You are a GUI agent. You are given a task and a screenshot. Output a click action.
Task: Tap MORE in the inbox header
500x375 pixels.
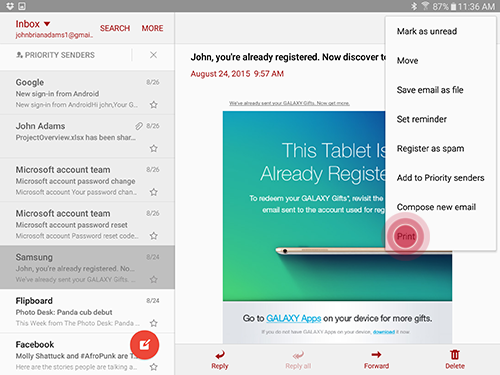click(152, 28)
